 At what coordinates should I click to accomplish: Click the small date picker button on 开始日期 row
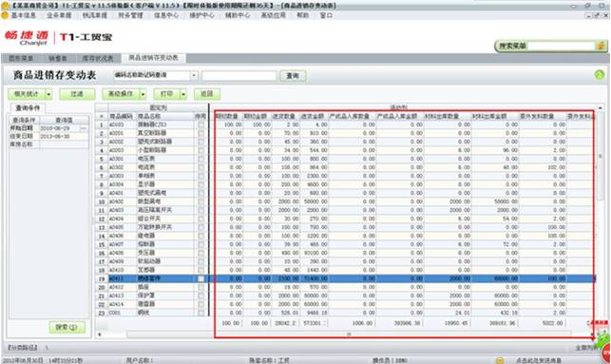84,128
